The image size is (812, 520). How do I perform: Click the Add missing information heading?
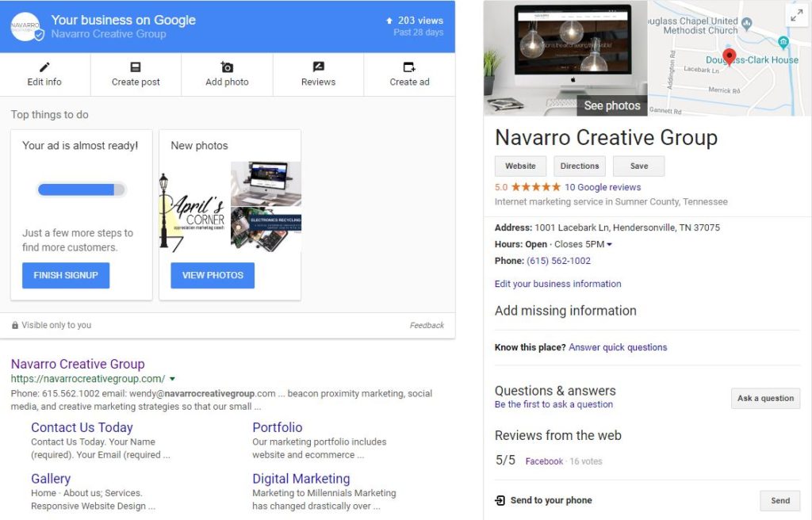[x=565, y=311]
